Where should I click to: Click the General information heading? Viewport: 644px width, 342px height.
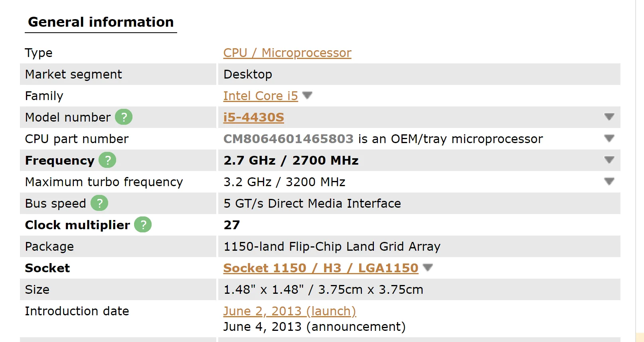coord(101,22)
